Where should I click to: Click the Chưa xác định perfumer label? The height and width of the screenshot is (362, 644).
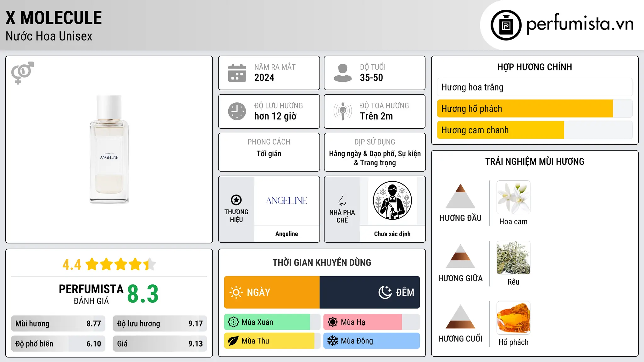[392, 234]
